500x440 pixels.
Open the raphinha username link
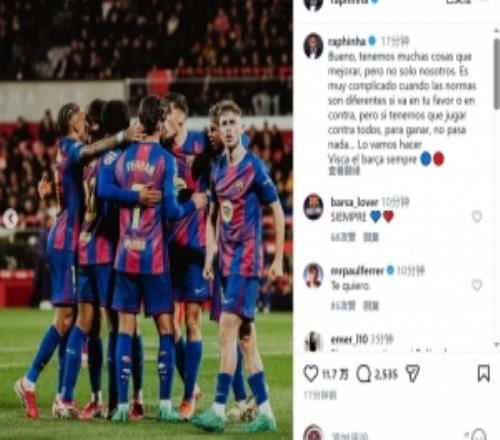pyautogui.click(x=347, y=42)
